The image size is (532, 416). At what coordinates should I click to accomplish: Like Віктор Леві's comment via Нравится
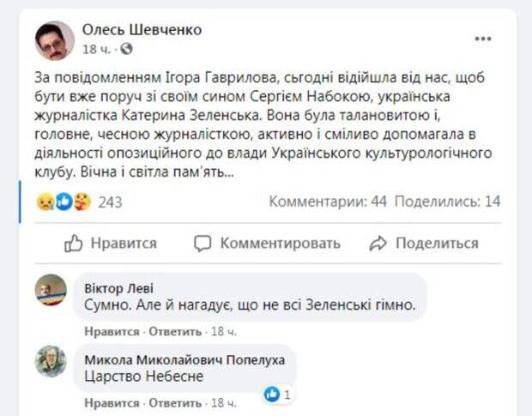coord(112,330)
